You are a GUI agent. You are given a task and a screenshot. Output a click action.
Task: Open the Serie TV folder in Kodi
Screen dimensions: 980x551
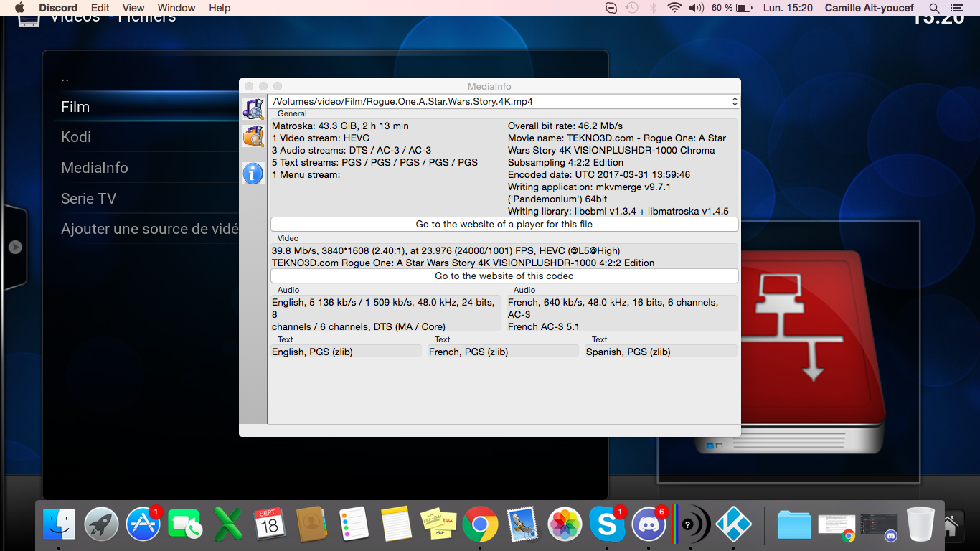point(88,199)
